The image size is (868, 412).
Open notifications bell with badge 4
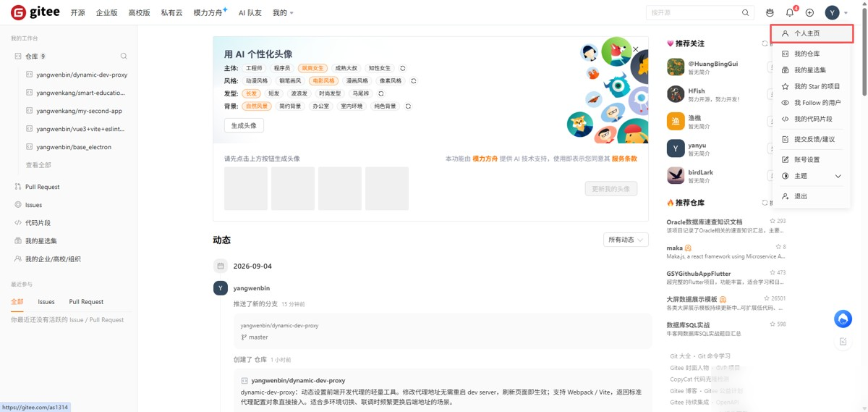790,12
